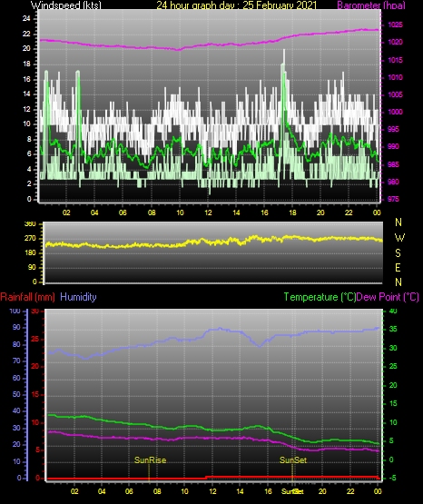Click the E wind direction label
This screenshot has height=504, width=423.
tap(398, 267)
